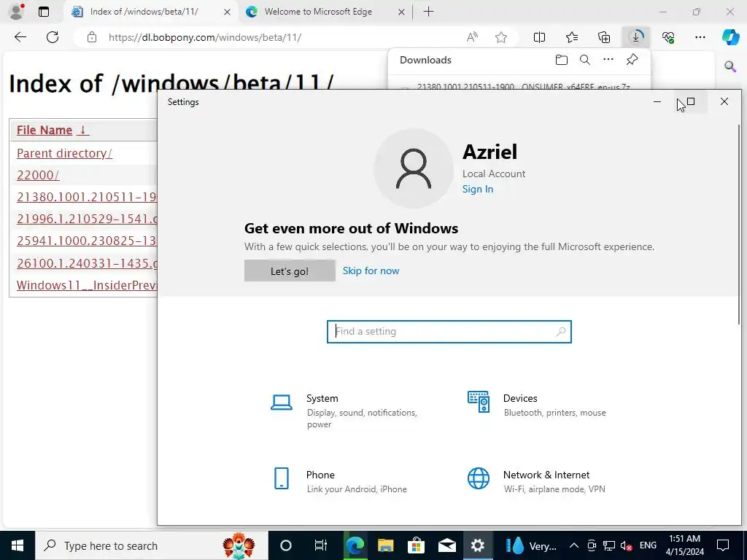The width and height of the screenshot is (747, 560).
Task: Open the 22000/ folder link
Action: (x=38, y=175)
